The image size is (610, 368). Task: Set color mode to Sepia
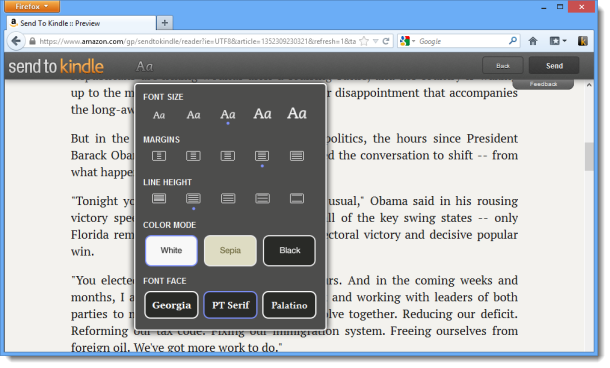pos(230,250)
